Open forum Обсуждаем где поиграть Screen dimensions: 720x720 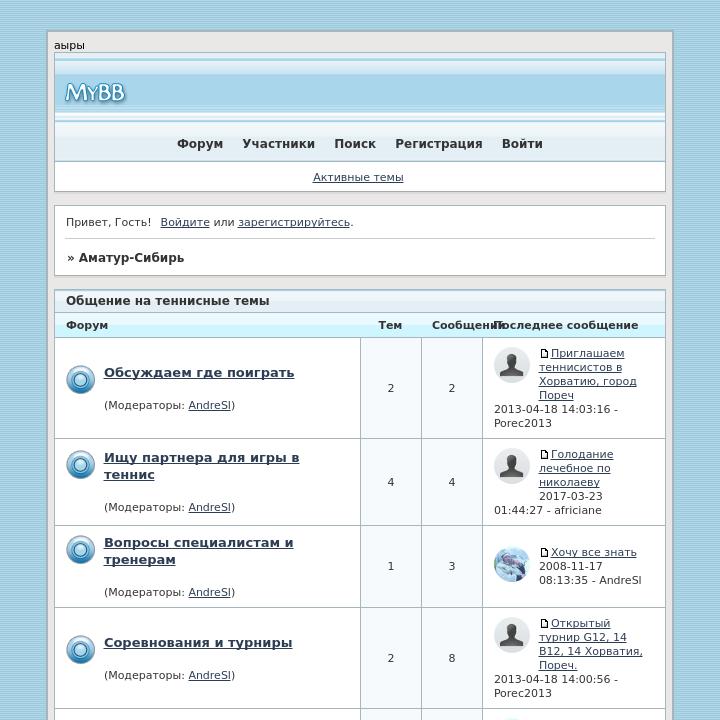tap(199, 372)
